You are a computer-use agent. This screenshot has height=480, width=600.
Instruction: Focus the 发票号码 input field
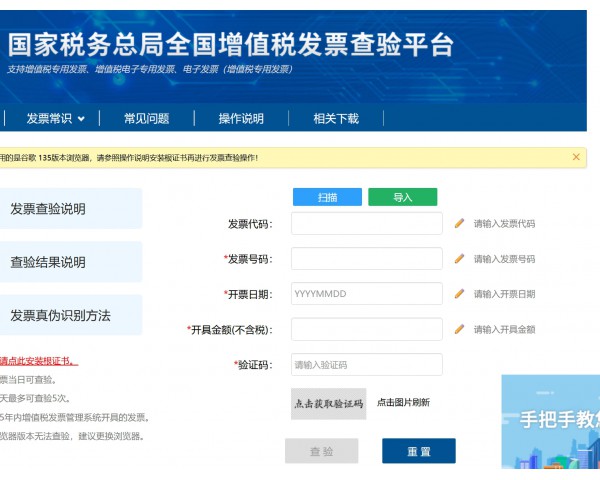point(367,258)
